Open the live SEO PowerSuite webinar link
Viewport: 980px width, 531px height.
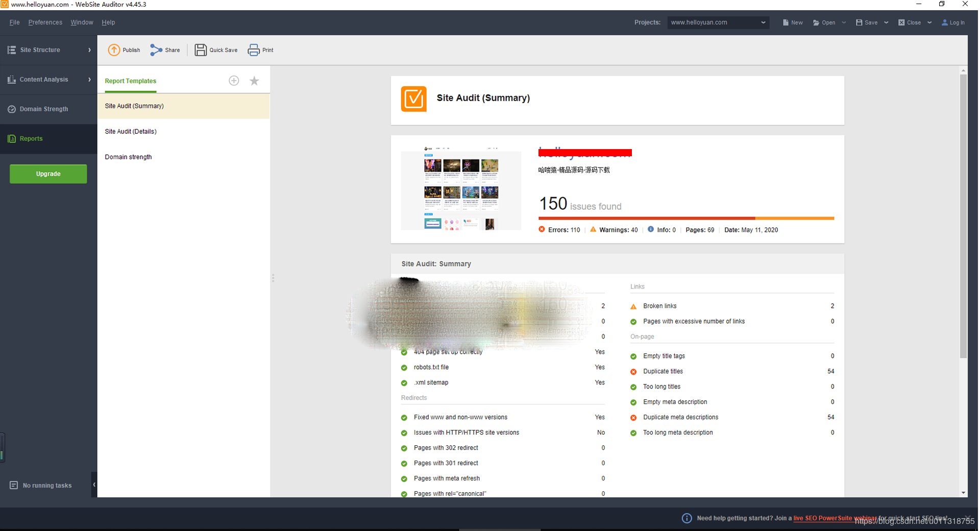tap(835, 518)
